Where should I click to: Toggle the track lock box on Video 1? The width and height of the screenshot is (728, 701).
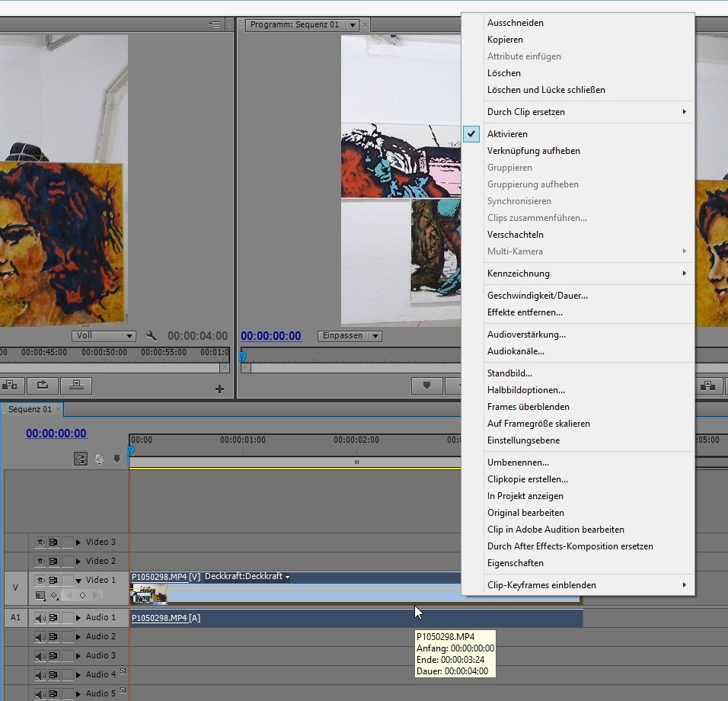(x=67, y=580)
